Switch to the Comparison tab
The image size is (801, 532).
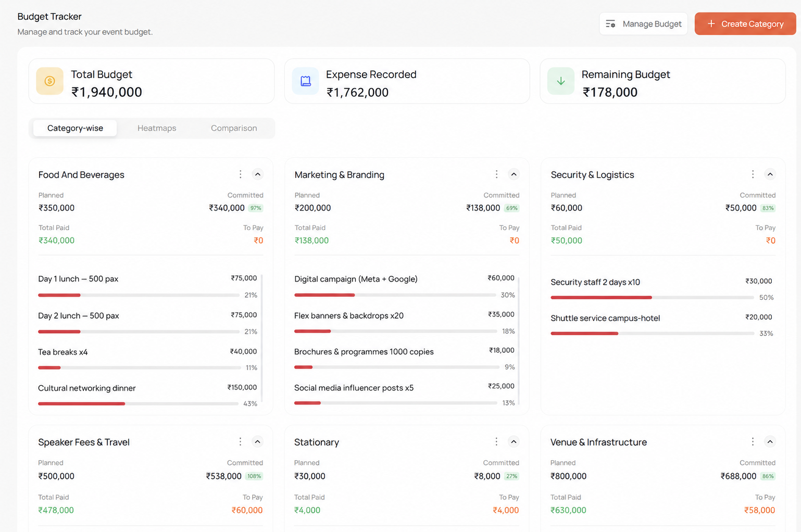234,128
